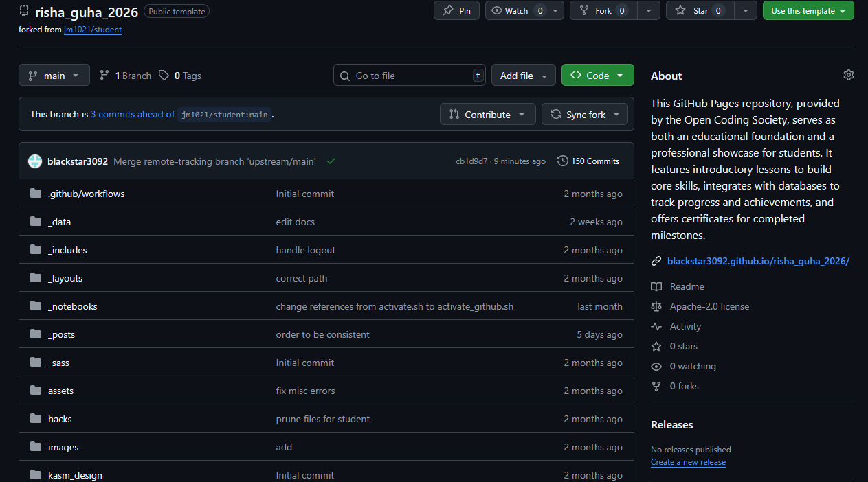Click the blackstar3092 avatar icon
The height and width of the screenshot is (482, 868).
pos(35,161)
